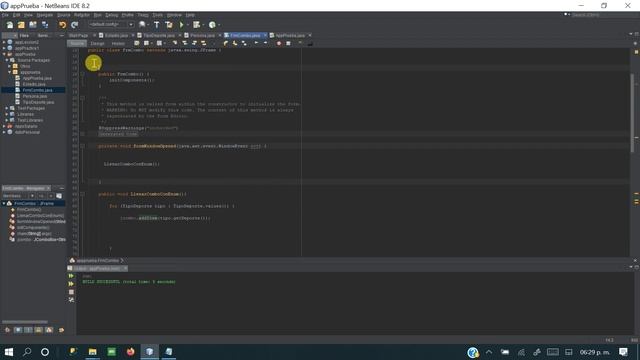
Task: Collapse the appPrueba project node
Action: (4, 54)
